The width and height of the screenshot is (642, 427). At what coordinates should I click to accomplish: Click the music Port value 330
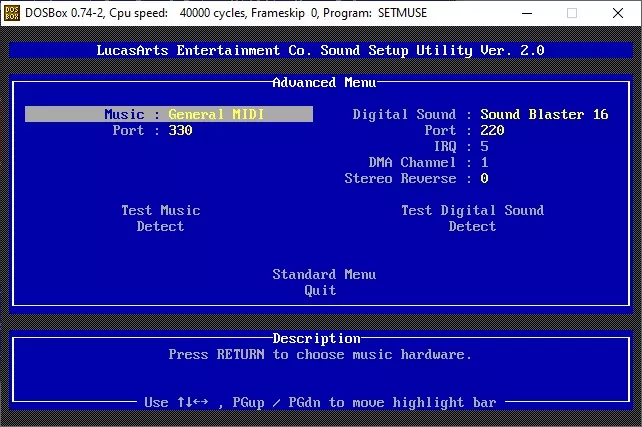tap(180, 131)
